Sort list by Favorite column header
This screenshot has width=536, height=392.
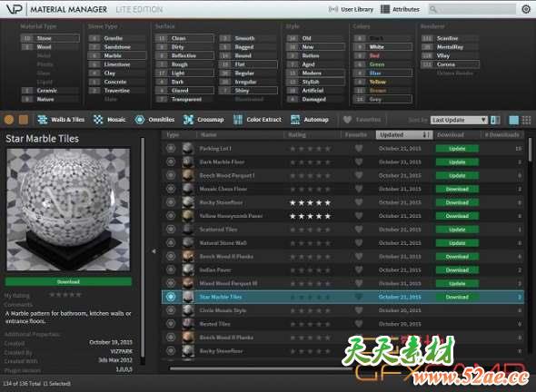[358, 135]
